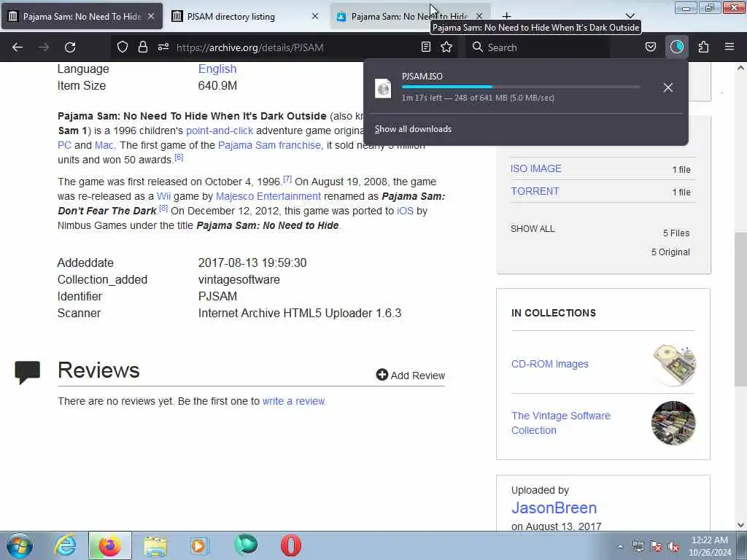The width and height of the screenshot is (747, 560).
Task: Reload the current page
Action: pos(70,47)
